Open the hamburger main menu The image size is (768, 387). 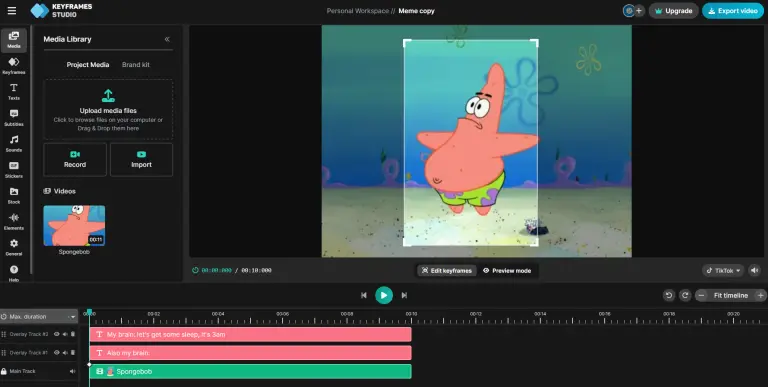click(12, 10)
